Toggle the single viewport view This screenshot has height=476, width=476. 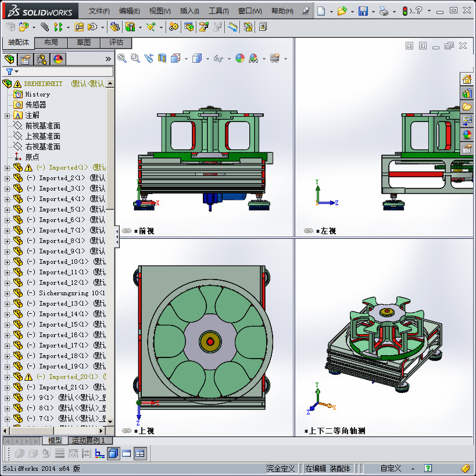[127, 454]
